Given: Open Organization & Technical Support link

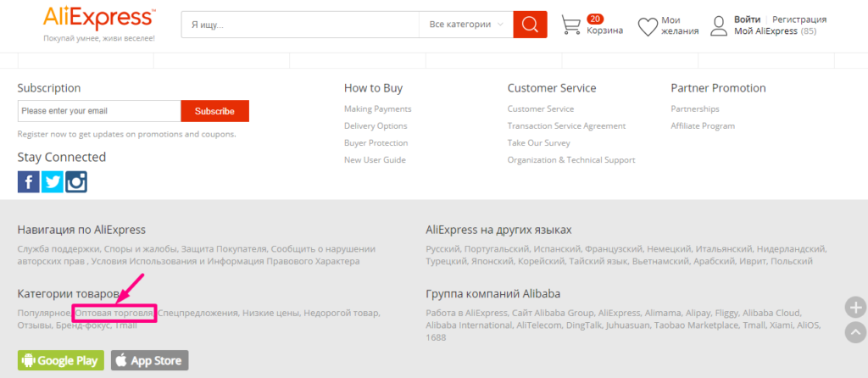Looking at the screenshot, I should (x=571, y=160).
